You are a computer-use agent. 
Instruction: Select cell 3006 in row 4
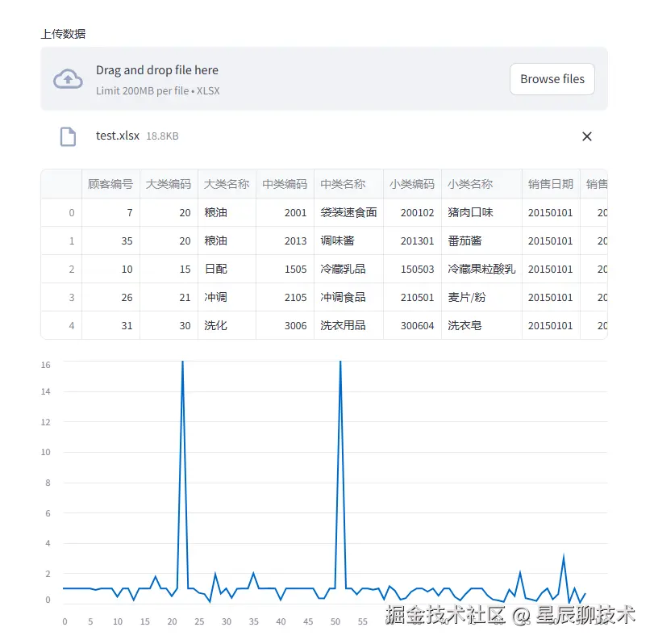pos(285,325)
